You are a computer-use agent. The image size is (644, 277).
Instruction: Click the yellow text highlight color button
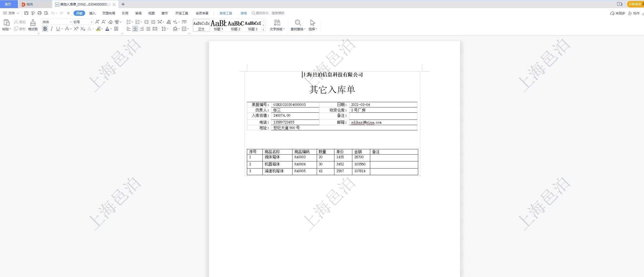click(x=98, y=29)
